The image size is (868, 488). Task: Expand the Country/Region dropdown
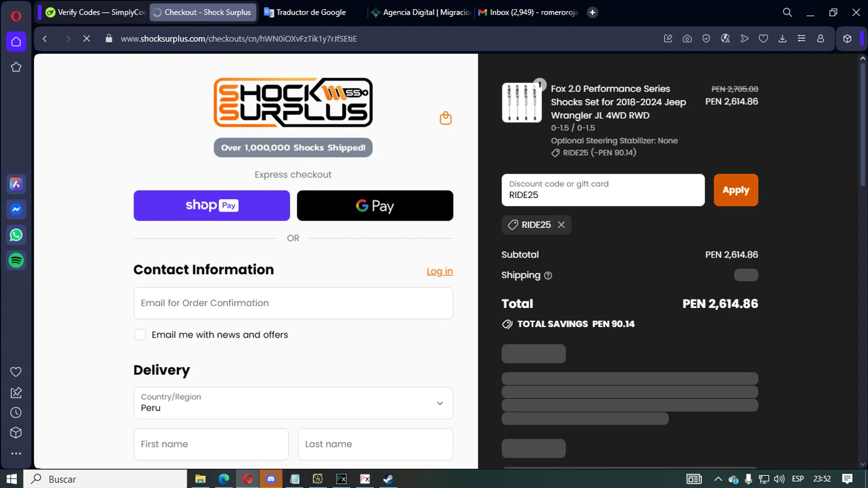click(293, 403)
